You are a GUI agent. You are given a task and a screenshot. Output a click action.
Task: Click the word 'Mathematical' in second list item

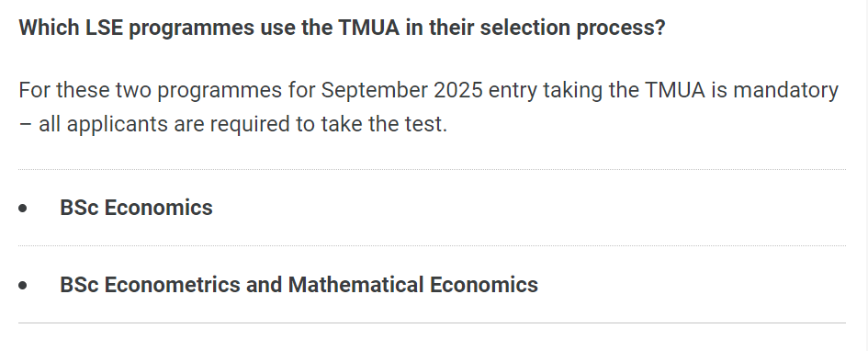coord(355,285)
